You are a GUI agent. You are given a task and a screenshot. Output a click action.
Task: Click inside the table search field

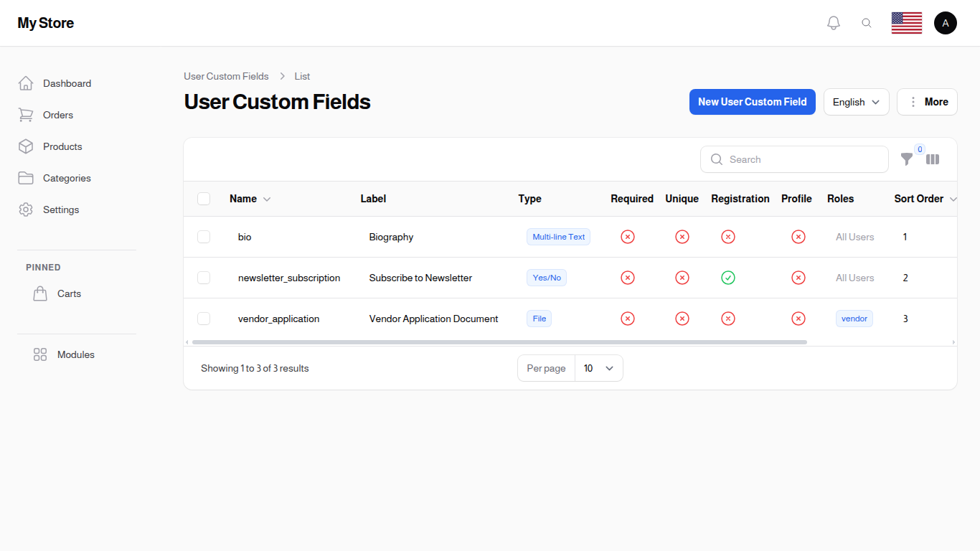pyautogui.click(x=794, y=159)
